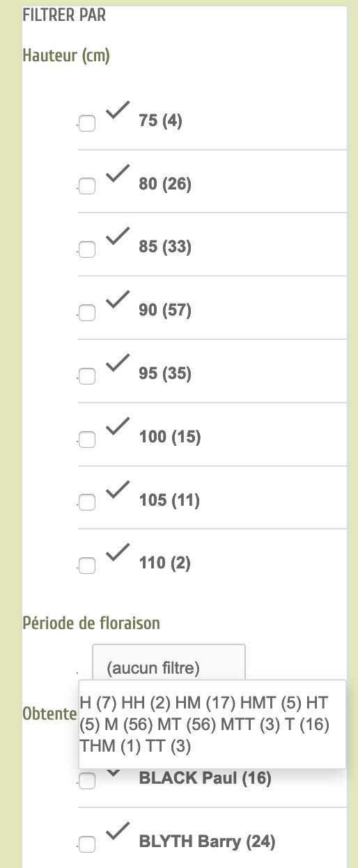Click the checkmark icon beside 105 (11)
The image size is (358, 868).
coord(118,490)
